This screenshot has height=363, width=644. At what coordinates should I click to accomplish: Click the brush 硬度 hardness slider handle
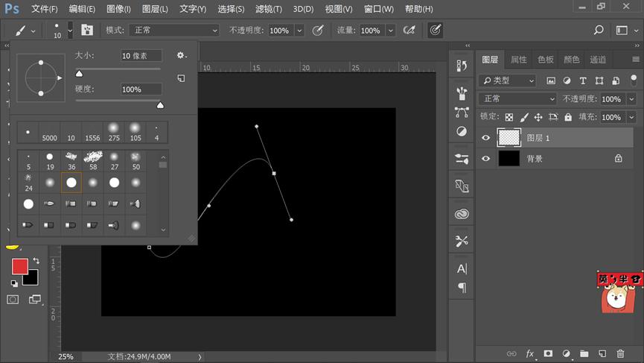tap(160, 105)
